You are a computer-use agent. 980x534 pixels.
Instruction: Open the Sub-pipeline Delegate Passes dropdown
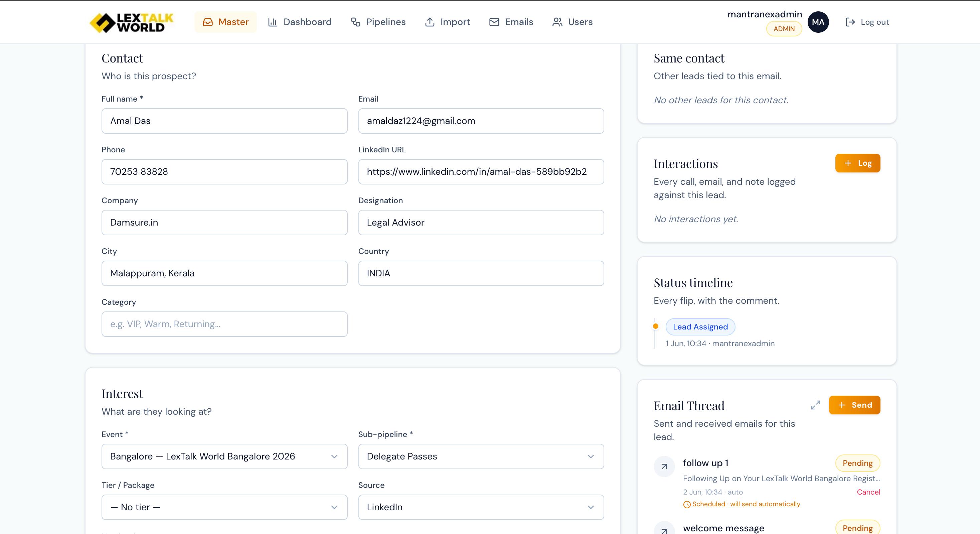tap(481, 456)
